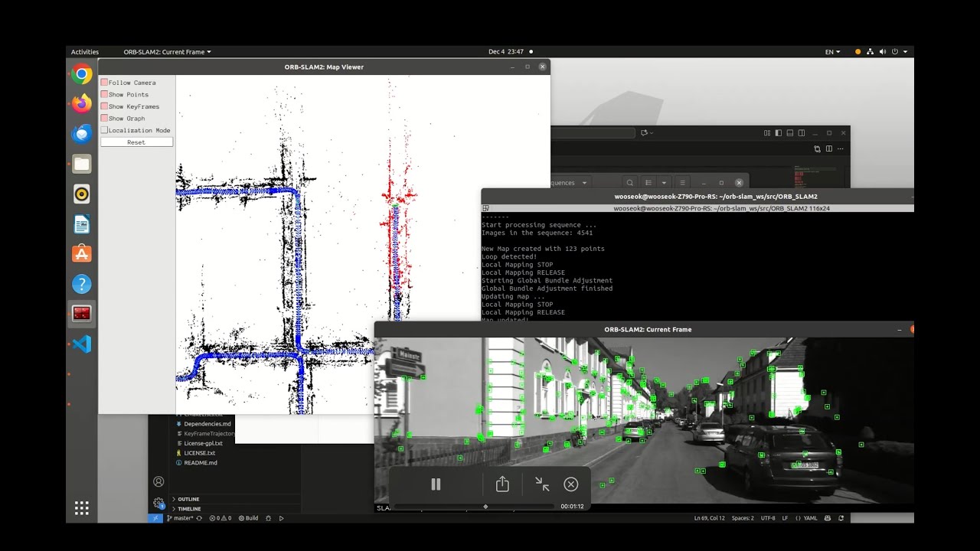Image resolution: width=980 pixels, height=551 pixels.
Task: Open License-gpl.txt in explorer
Action: [x=204, y=443]
